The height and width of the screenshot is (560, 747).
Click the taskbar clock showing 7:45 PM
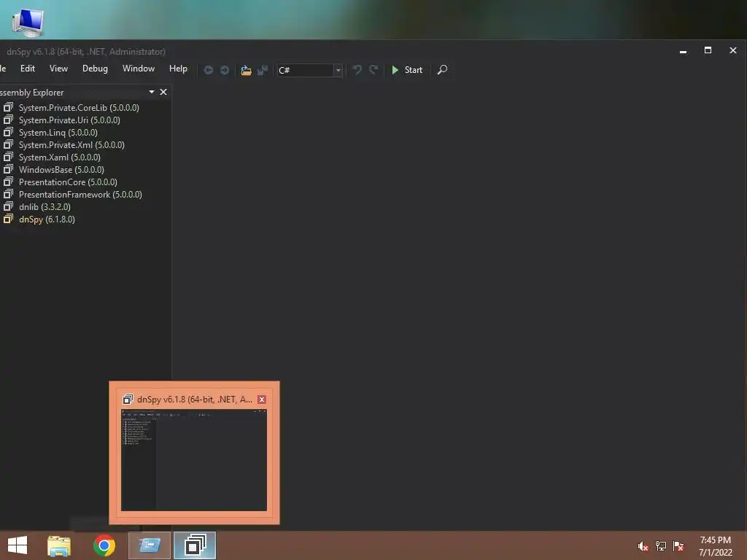click(715, 540)
